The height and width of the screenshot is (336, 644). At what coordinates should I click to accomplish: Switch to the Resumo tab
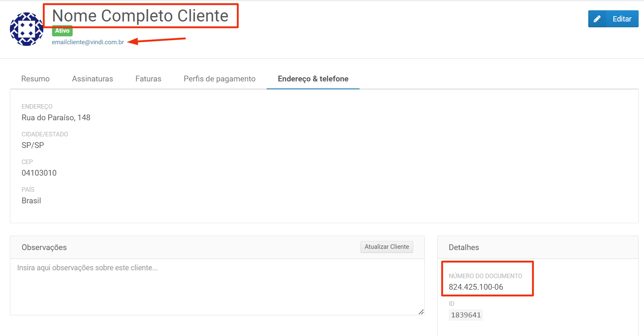[x=36, y=79]
